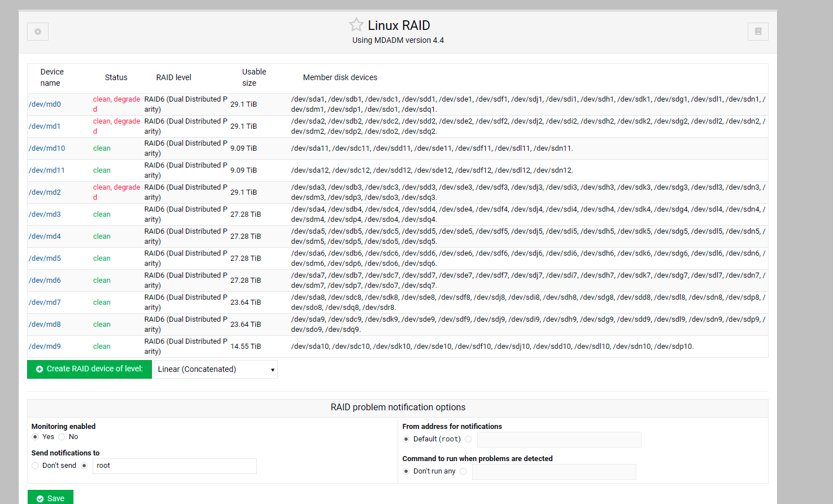Image resolution: width=833 pixels, height=504 pixels.
Task: Click the clean status of /dev/md8
Action: coord(102,325)
